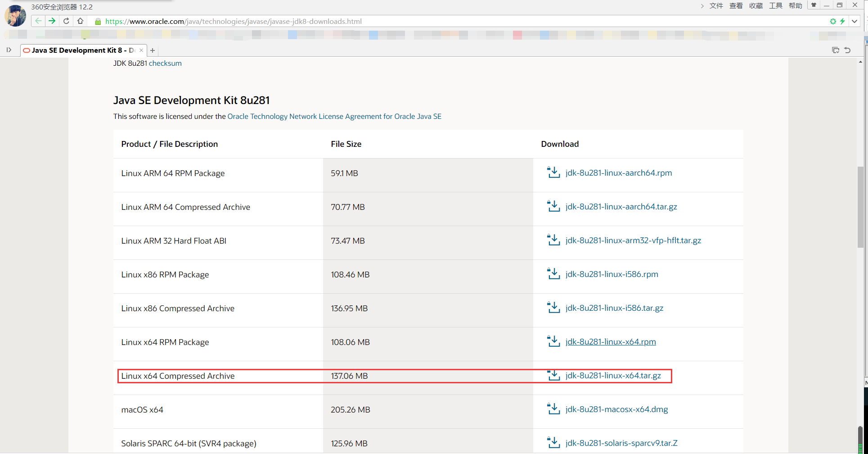Screen dimensions: 868x454
Task: Click the browser back arrow button
Action: click(38, 21)
